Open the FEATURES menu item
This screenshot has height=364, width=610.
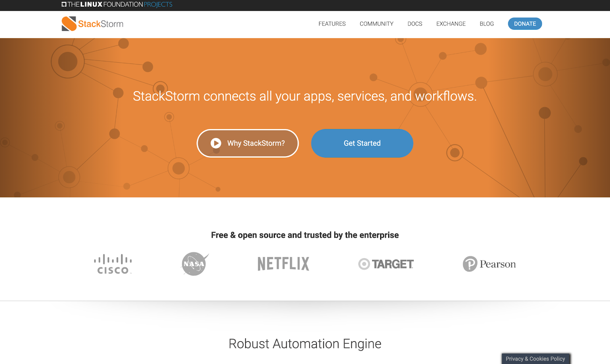click(332, 24)
